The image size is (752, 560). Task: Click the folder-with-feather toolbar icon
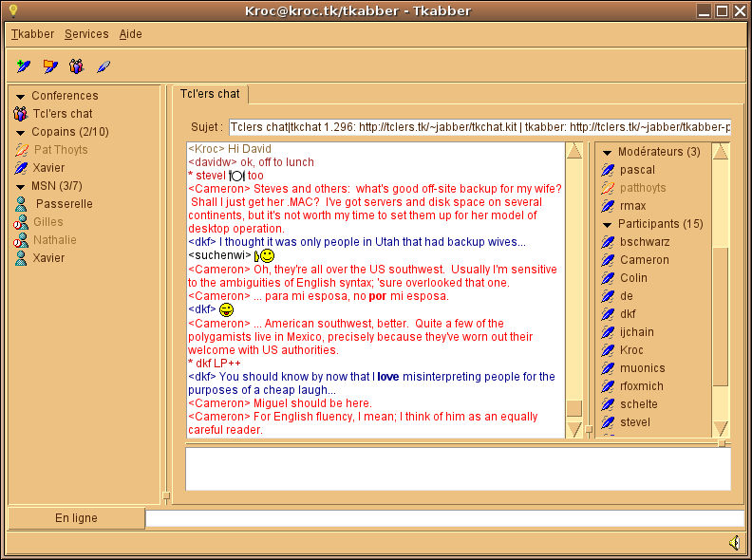pyautogui.click(x=50, y=66)
